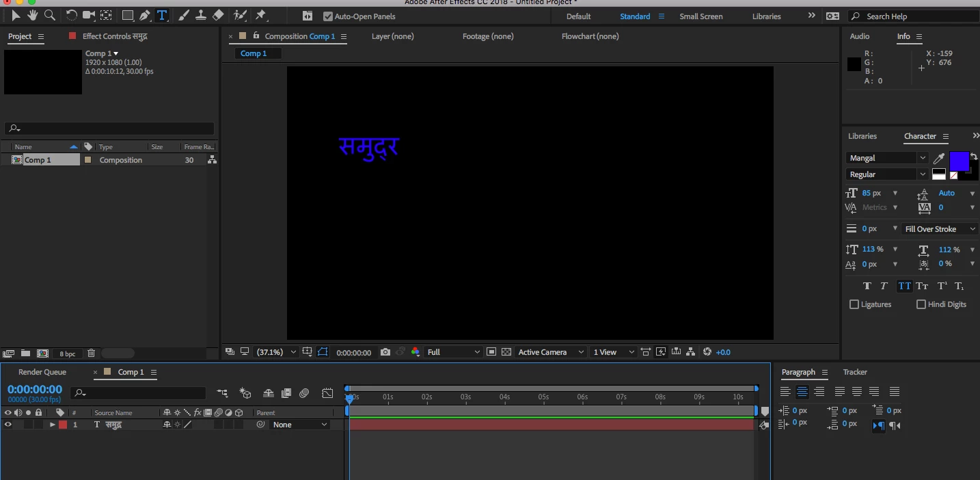Select the Eraser tool
The height and width of the screenshot is (480, 980).
218,15
